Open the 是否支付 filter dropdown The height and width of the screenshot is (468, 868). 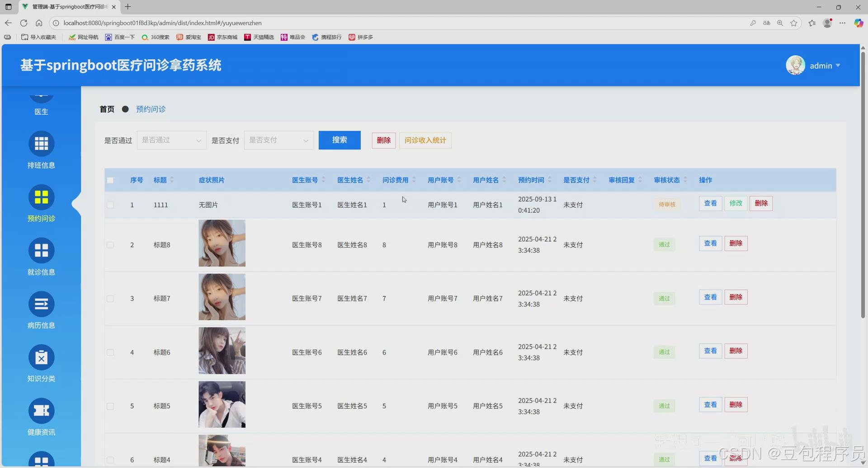[x=278, y=140]
